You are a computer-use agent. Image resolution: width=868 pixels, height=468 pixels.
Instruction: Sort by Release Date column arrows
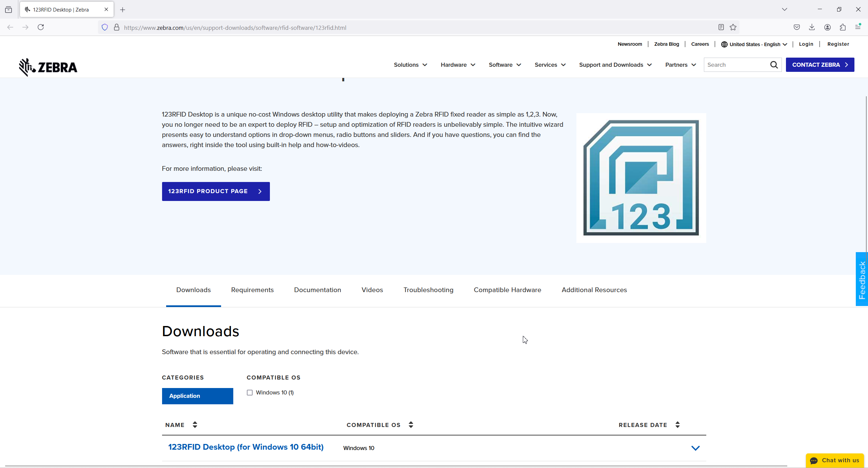677,425
